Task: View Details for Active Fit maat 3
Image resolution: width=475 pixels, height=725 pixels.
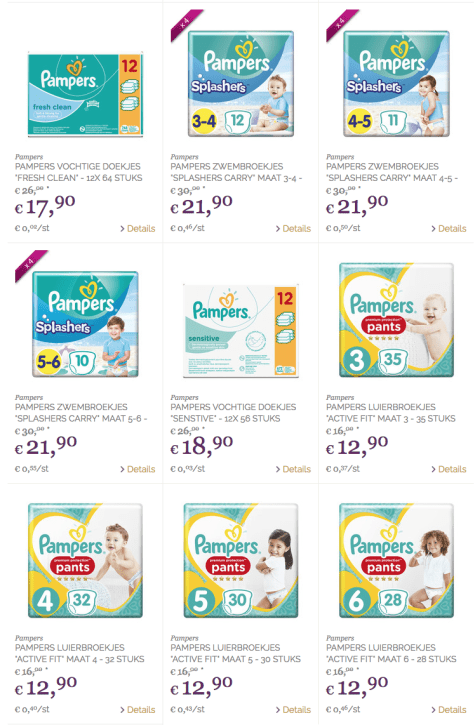Action: (449, 469)
